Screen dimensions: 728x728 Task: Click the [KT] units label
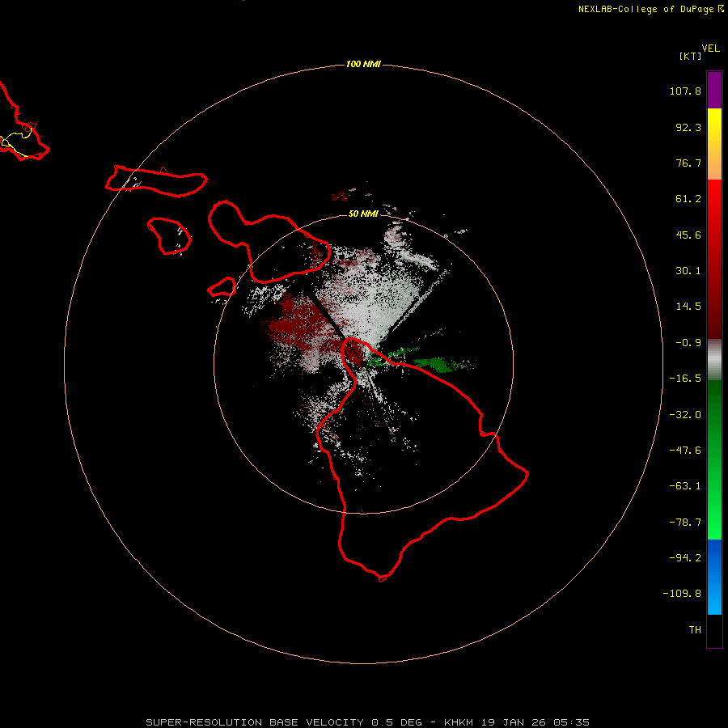[x=690, y=56]
